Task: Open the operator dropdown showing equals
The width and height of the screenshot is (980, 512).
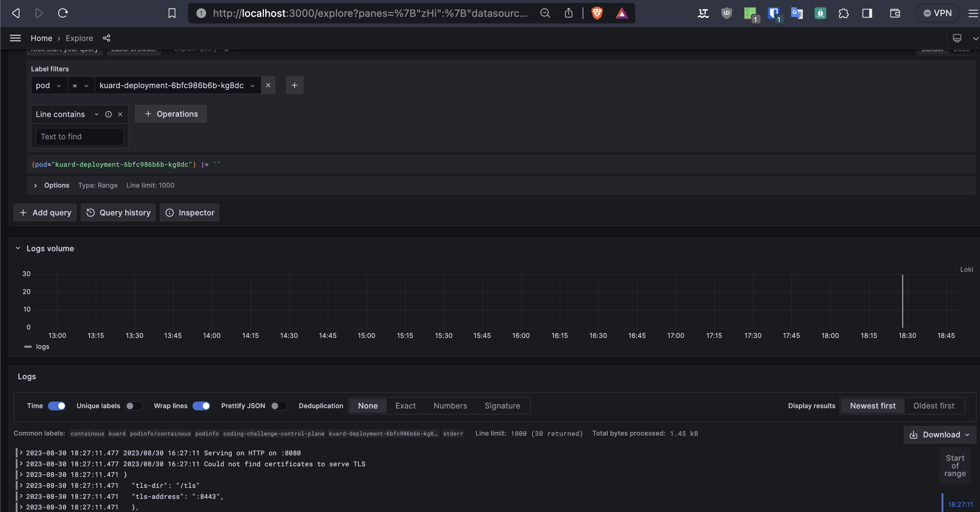Action: [x=81, y=85]
